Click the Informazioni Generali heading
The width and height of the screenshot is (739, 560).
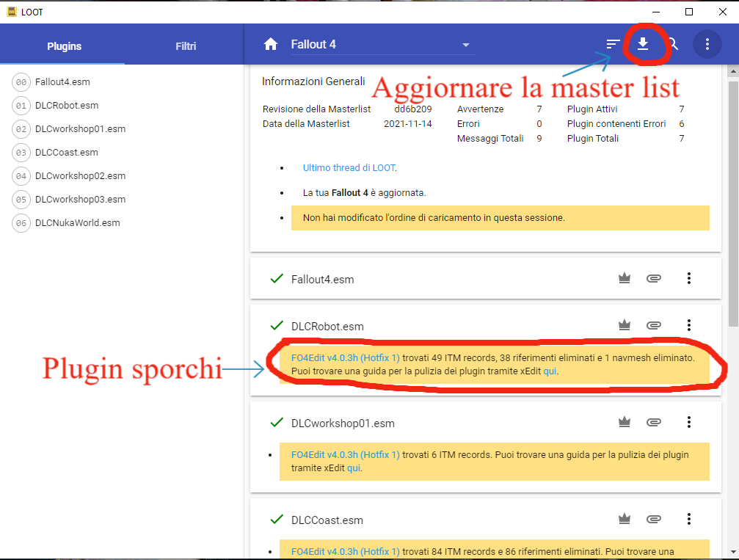[x=313, y=81]
